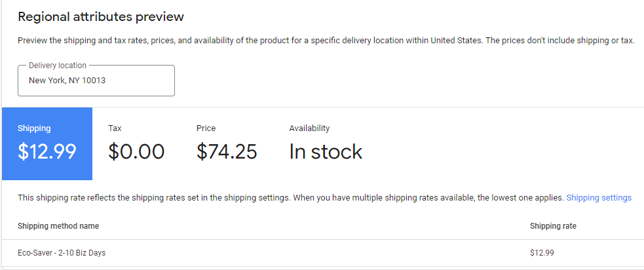Click the Regional attributes preview heading
644x270 pixels.
click(101, 16)
